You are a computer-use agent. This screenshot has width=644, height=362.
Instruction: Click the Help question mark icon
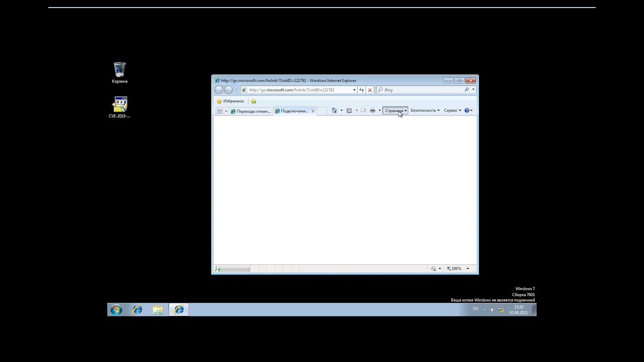467,111
